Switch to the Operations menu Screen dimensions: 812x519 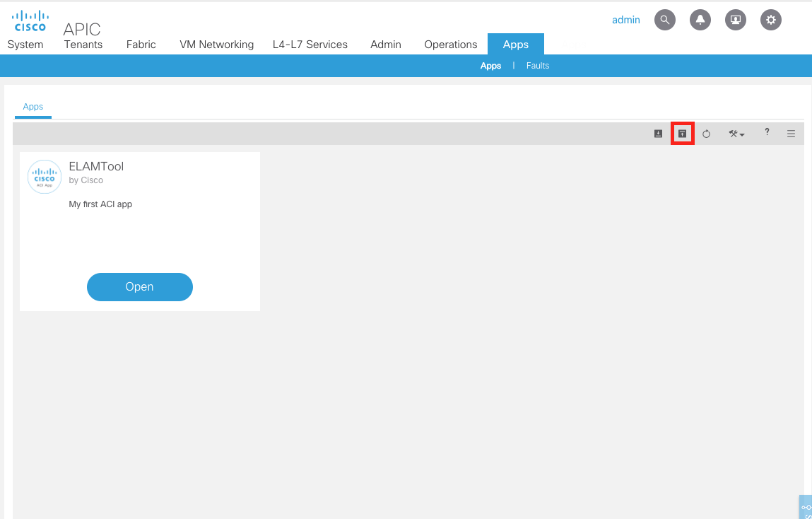pos(451,45)
